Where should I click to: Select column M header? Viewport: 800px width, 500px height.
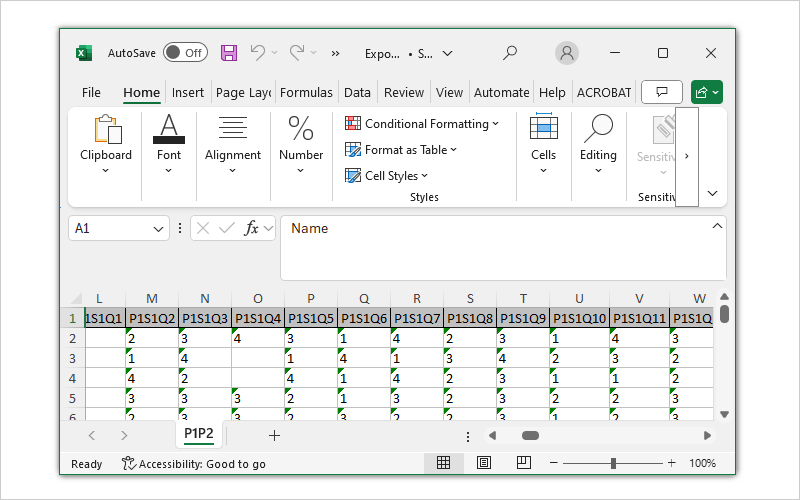[152, 298]
